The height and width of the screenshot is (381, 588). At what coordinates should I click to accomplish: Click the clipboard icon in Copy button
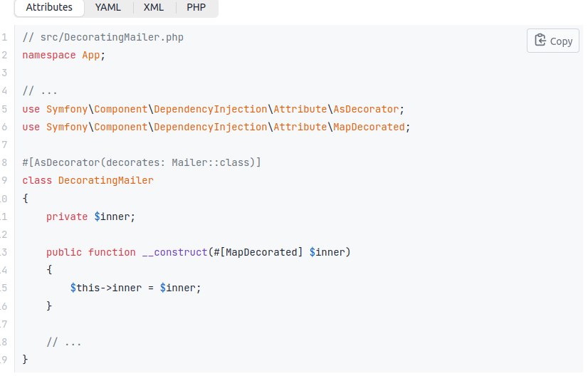pyautogui.click(x=540, y=40)
